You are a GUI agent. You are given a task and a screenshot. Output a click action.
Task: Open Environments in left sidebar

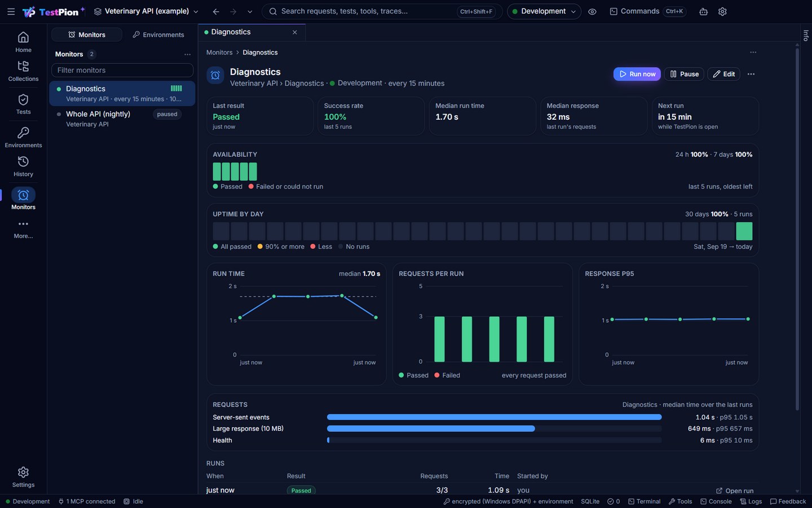point(23,138)
